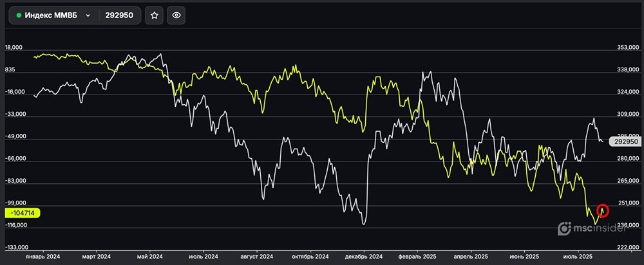Click the 324,000 right axis value
This screenshot has width=644, height=265.
click(x=628, y=92)
